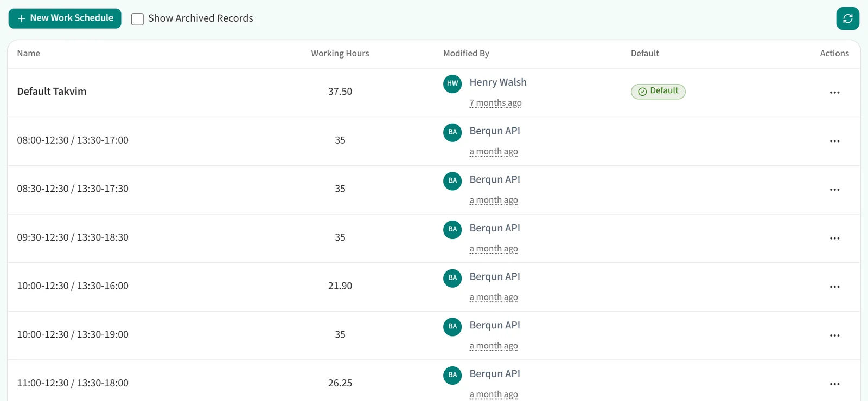Click BA avatar in 08:00-12:30 / 13:30-17:00 row
Image resolution: width=868 pixels, height=401 pixels.
tap(452, 132)
